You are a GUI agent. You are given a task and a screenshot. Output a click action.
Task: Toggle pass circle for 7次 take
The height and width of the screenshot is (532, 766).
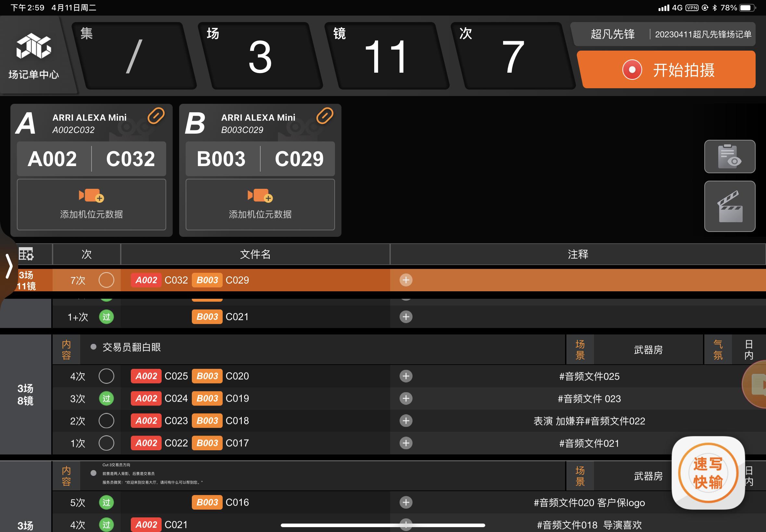click(106, 280)
